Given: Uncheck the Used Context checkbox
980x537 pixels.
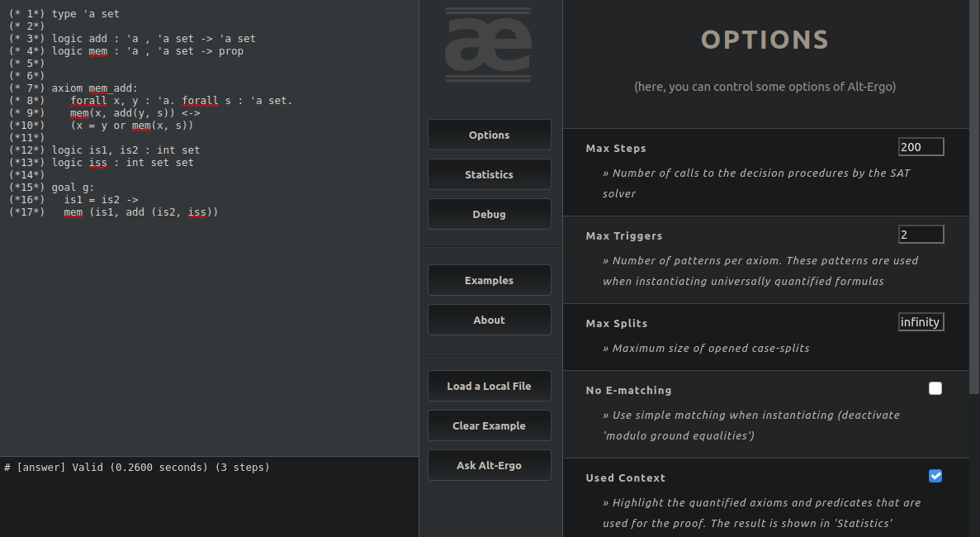Looking at the screenshot, I should coord(935,476).
